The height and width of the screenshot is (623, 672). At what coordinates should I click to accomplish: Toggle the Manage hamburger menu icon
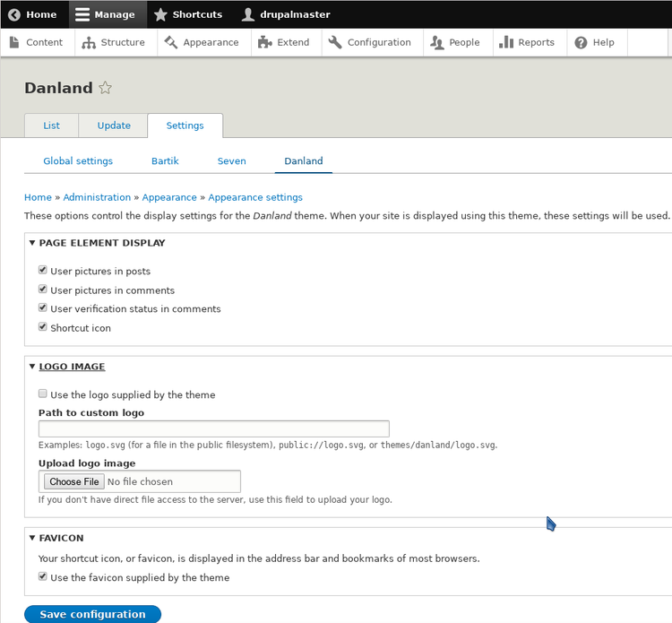pyautogui.click(x=82, y=14)
